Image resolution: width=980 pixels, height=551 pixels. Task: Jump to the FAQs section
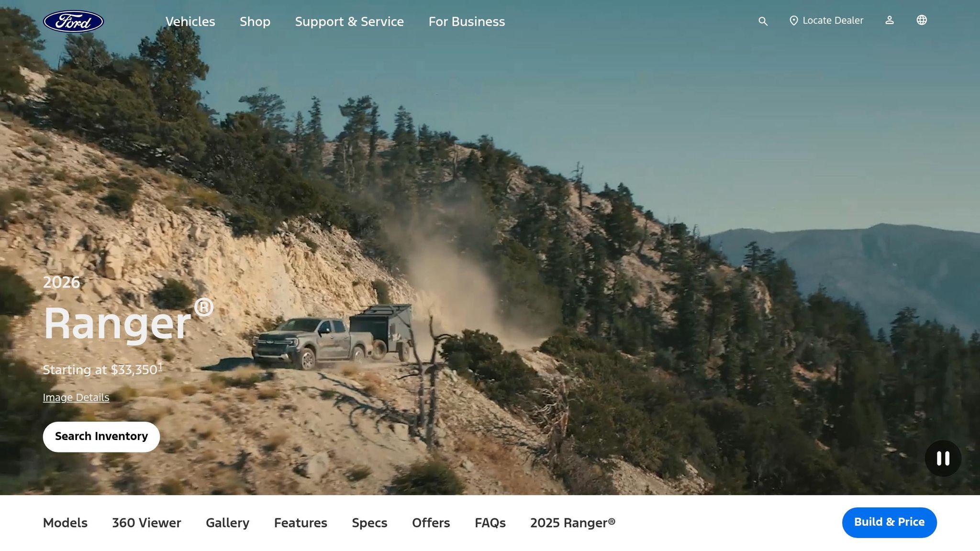click(490, 523)
